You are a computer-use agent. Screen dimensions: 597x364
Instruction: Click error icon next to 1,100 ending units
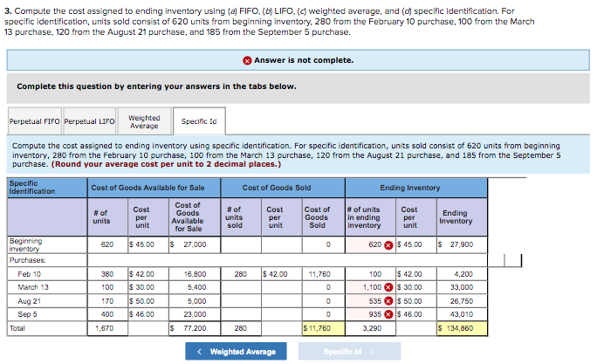click(388, 287)
